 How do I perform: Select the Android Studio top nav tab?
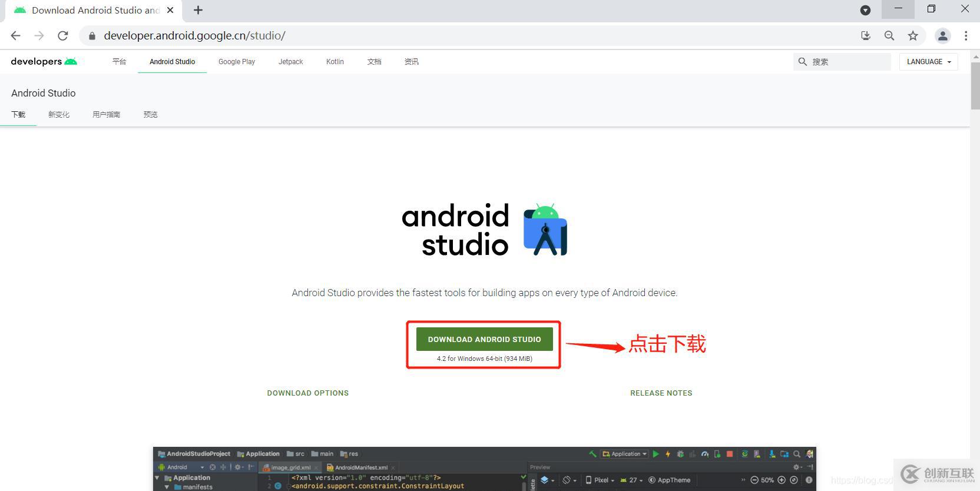pyautogui.click(x=172, y=61)
